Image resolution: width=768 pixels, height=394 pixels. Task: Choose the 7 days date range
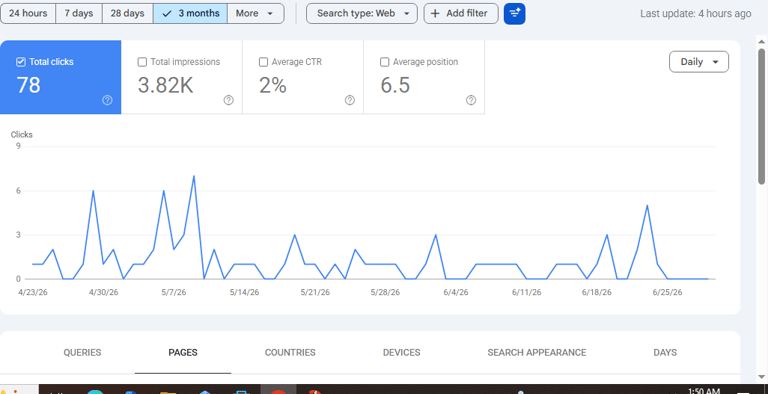(x=79, y=13)
